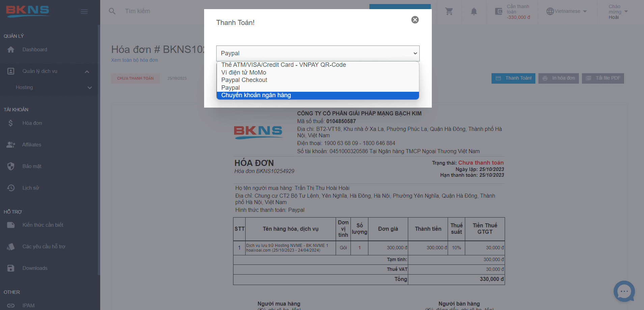Click the Hóa đơn BKNS10254929 invoice number
The image size is (644, 310).
(264, 171)
